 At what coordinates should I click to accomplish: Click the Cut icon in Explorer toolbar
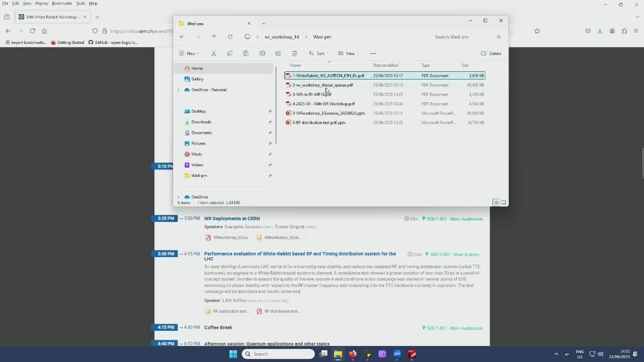pyautogui.click(x=214, y=53)
